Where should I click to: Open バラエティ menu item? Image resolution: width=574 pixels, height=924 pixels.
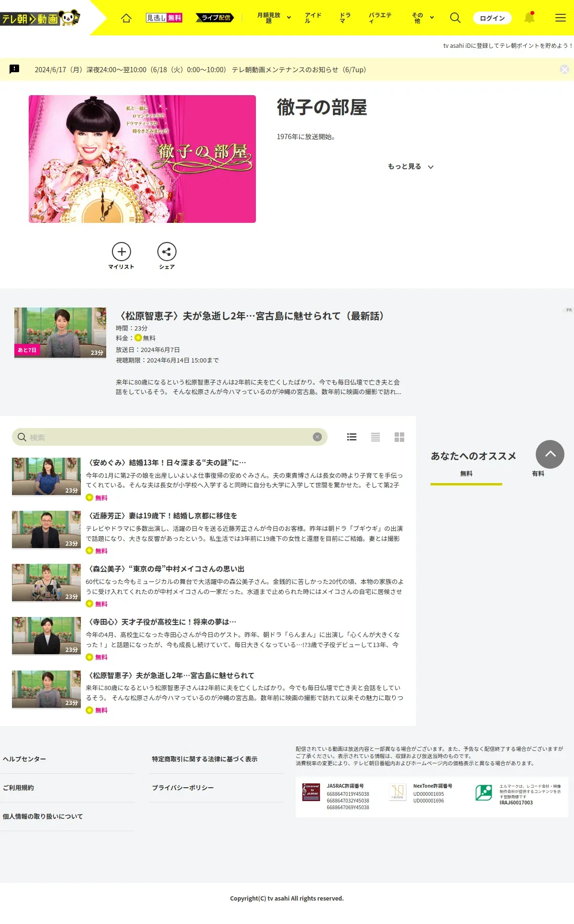coord(380,18)
